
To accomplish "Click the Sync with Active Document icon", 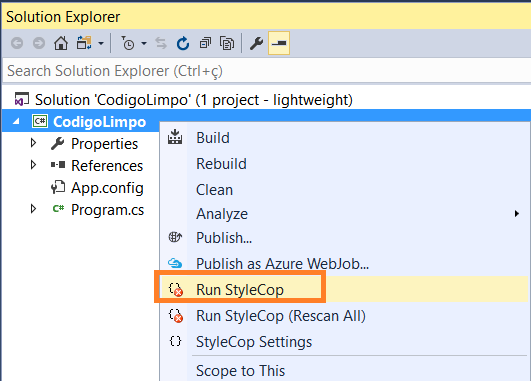I will (161, 43).
